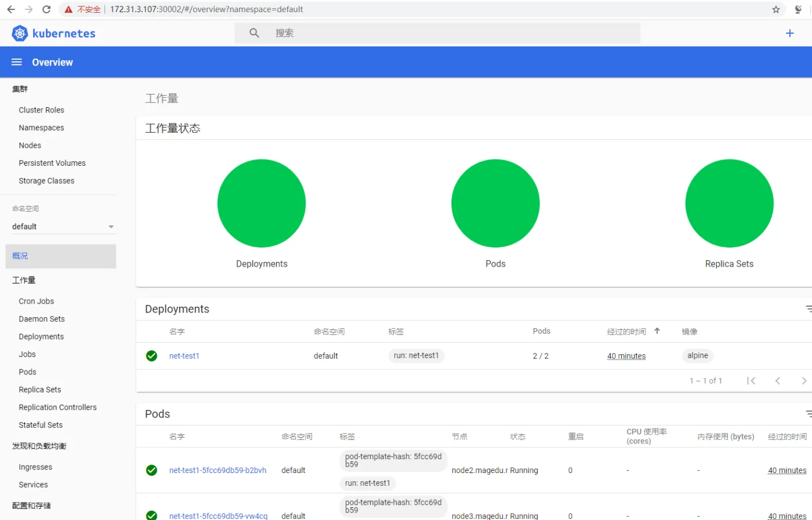
Task: Click the Deployments green status circle
Action: [262, 203]
